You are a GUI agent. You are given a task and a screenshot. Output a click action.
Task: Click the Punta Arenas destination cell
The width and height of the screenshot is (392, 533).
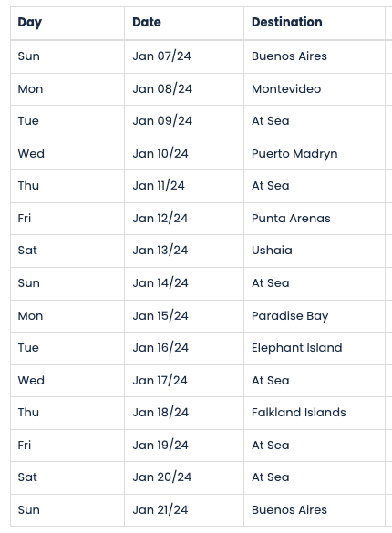coord(315,219)
